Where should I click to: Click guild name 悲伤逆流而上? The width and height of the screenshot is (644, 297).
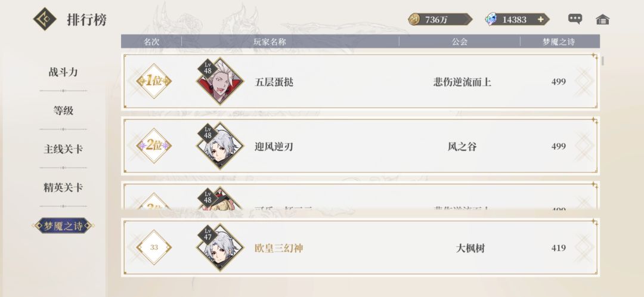tap(462, 82)
